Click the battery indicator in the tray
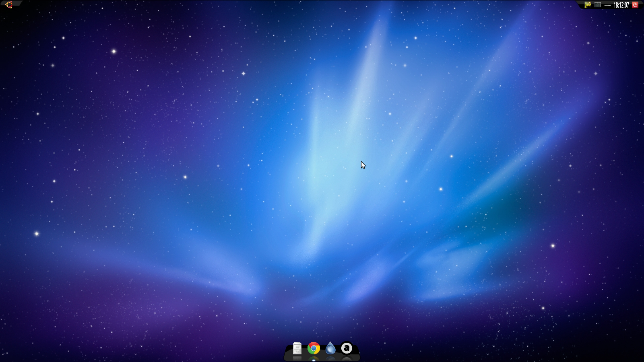Viewport: 644px width, 362px height. pos(608,5)
